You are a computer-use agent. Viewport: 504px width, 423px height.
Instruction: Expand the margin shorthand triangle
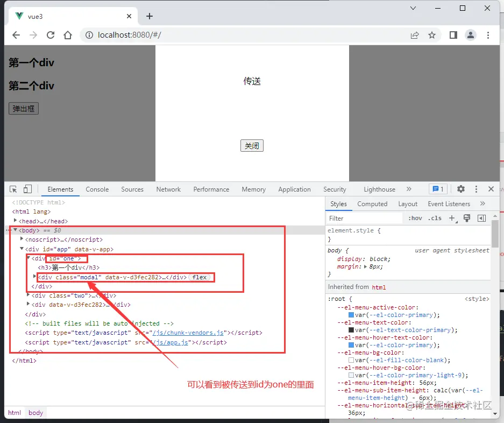pos(365,266)
